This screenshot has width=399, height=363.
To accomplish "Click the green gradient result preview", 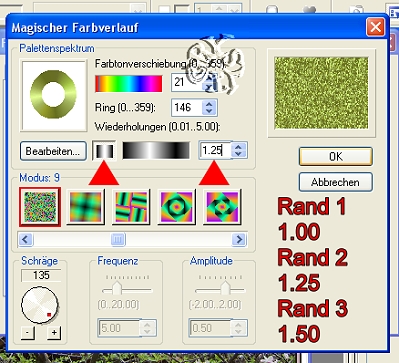I will (321, 93).
